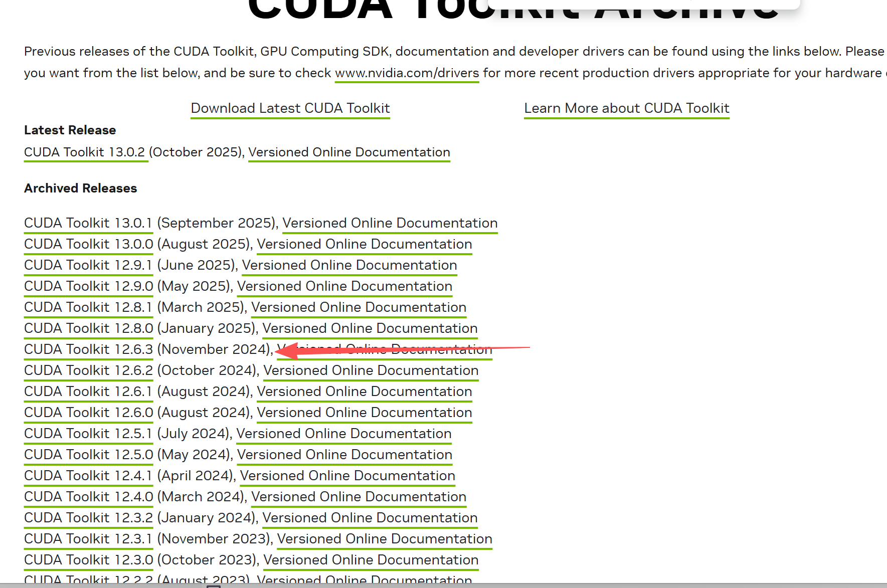Click Download Latest CUDA Toolkit link
887x588 pixels.
point(290,108)
